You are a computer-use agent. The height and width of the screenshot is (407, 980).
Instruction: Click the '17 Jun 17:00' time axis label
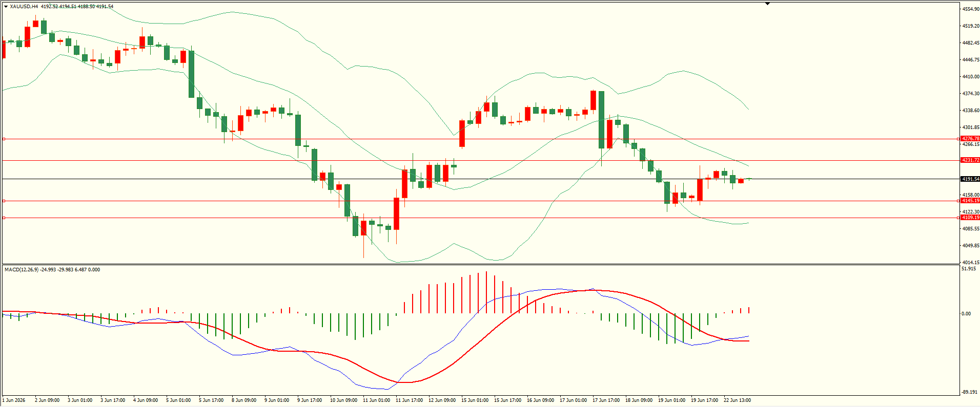[x=606, y=400]
